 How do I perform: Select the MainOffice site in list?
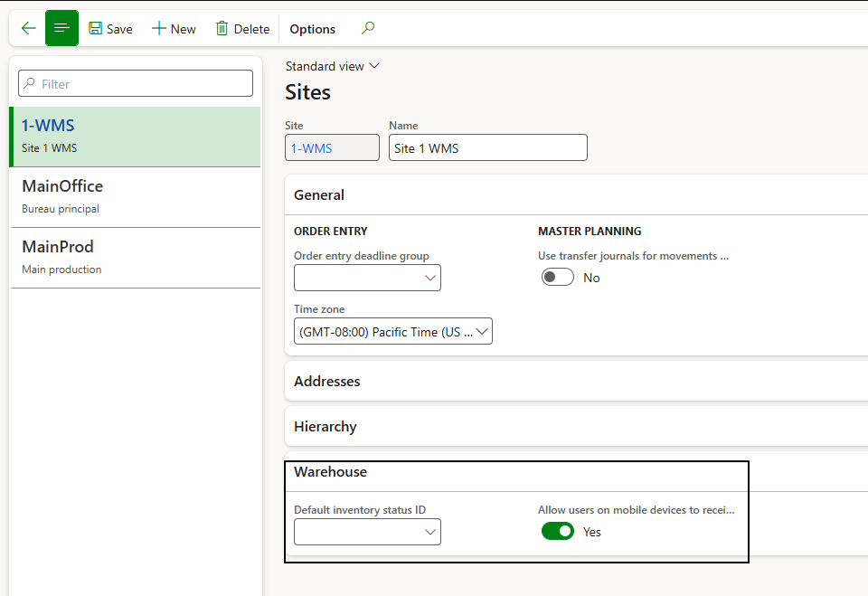coord(136,196)
